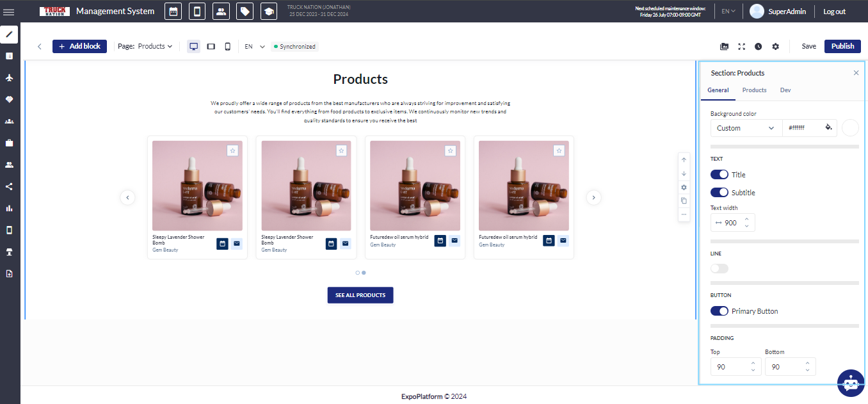Screen dimensions: 868x404
Task: Select the second carousel pagination dot
Action: point(364,273)
